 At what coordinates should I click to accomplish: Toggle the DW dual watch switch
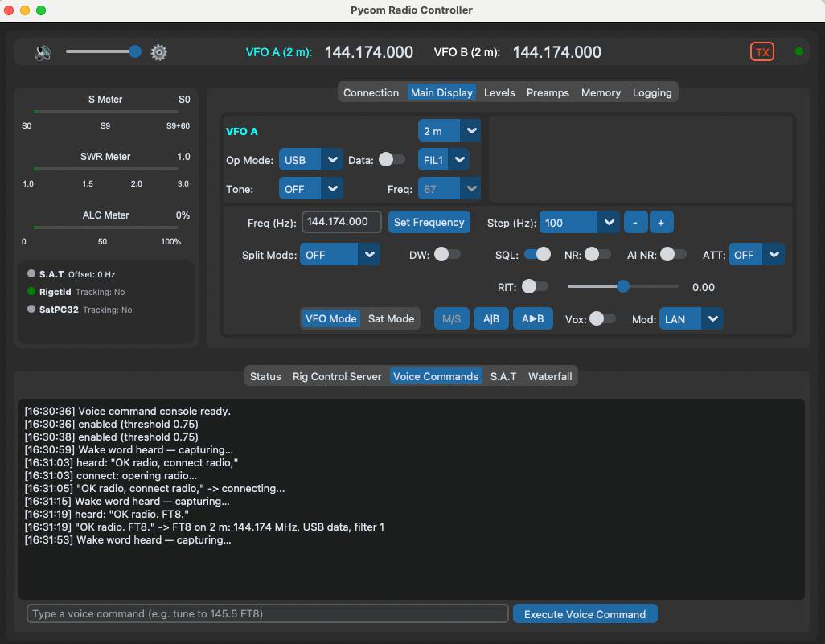pyautogui.click(x=447, y=255)
